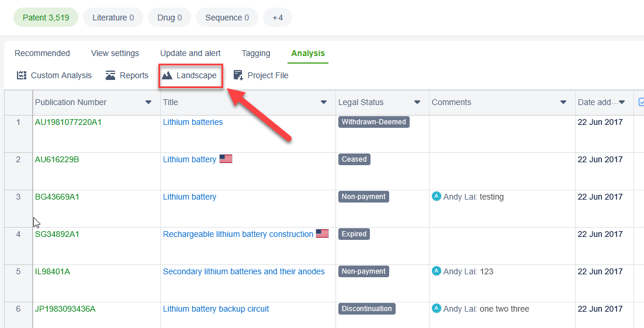644x328 pixels.
Task: Click the +4 more categories pill
Action: click(278, 18)
